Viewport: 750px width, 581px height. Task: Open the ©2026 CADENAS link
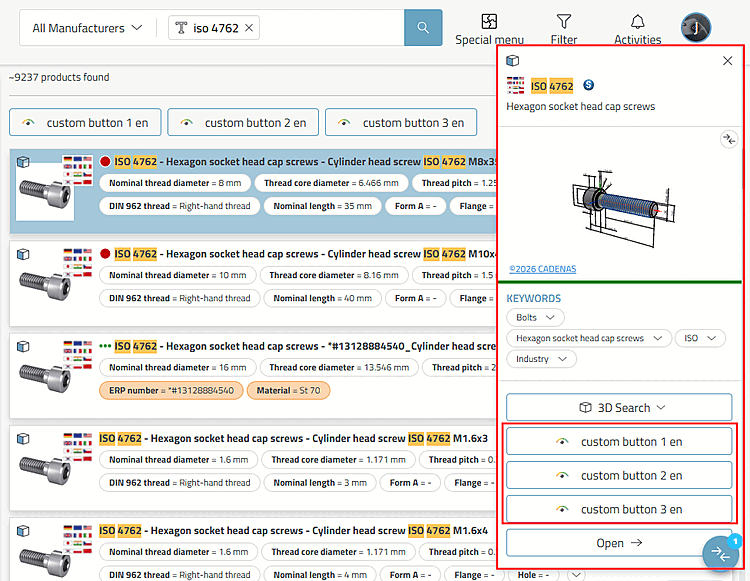[542, 269]
